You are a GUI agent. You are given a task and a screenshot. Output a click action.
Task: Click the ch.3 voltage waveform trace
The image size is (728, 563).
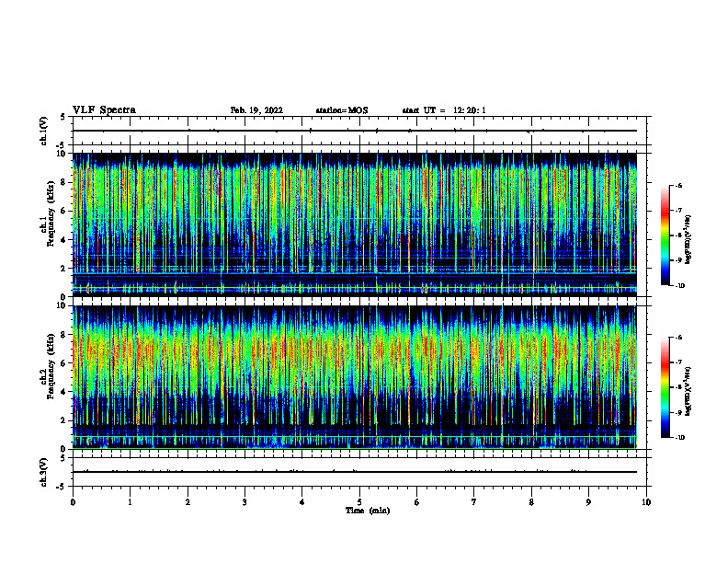point(355,472)
